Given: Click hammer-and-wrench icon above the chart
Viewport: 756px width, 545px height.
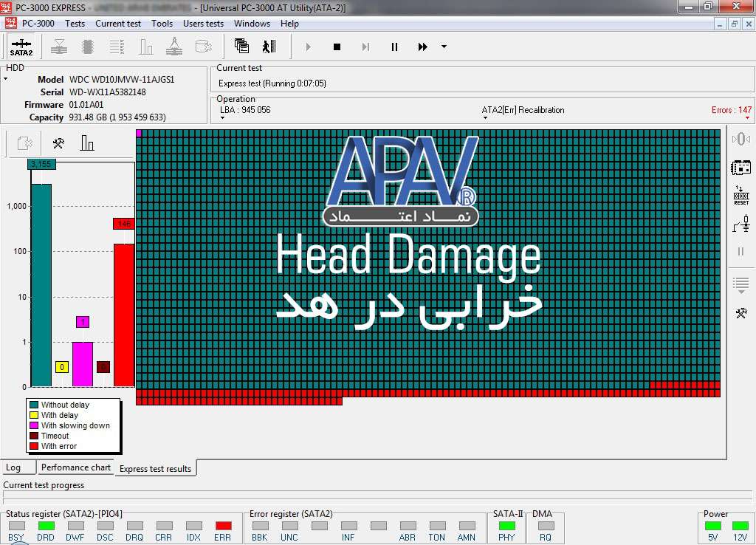Looking at the screenshot, I should pos(58,143).
